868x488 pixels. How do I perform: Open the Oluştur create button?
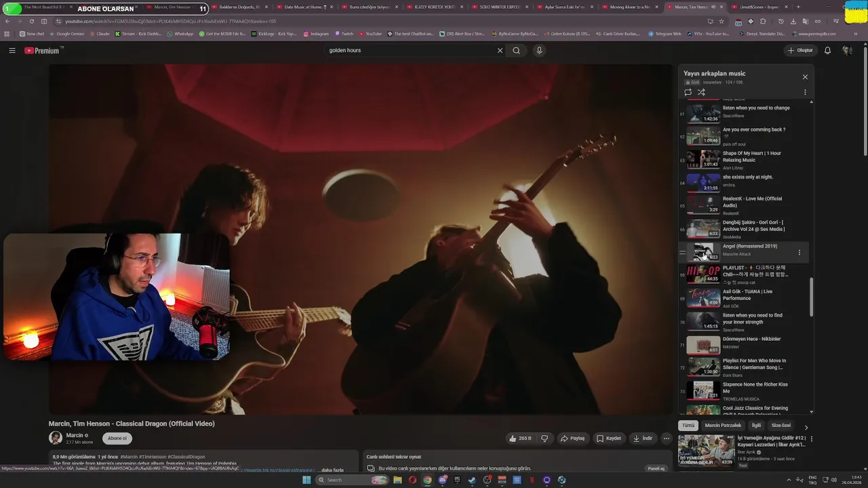(x=800, y=50)
